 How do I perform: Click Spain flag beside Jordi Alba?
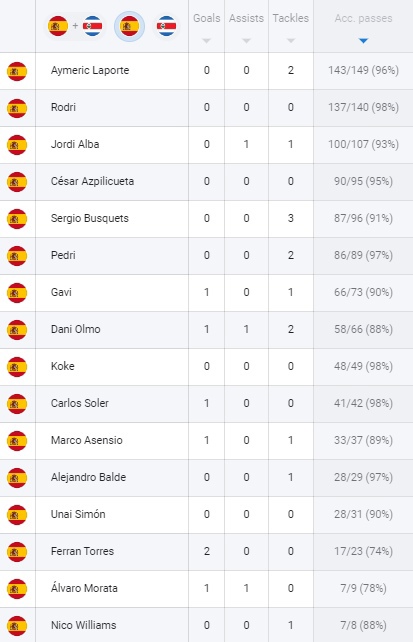coord(17,145)
